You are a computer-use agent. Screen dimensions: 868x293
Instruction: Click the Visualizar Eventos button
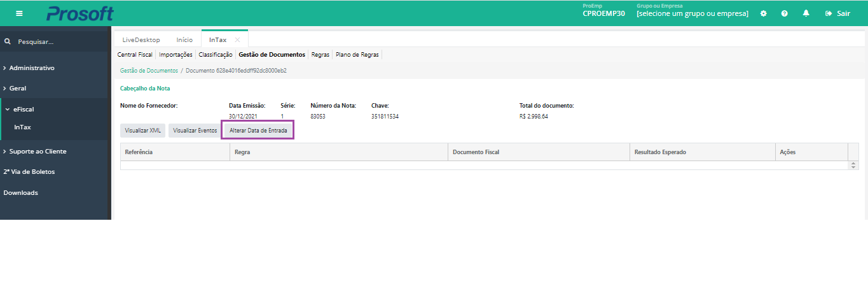pos(195,130)
